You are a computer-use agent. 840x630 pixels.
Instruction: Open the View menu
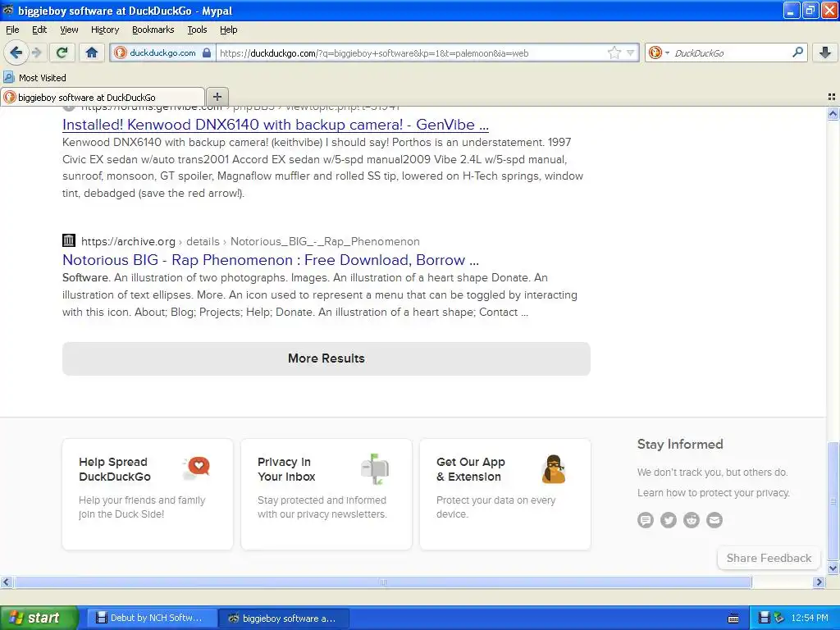point(69,30)
